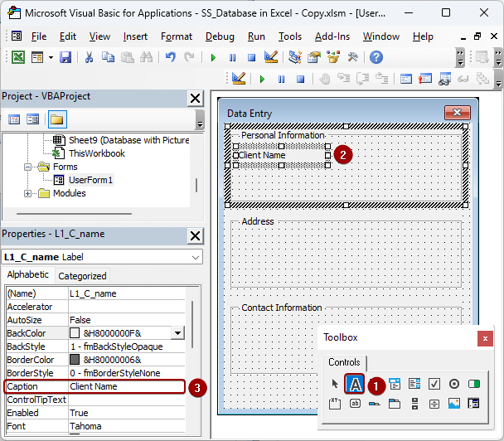This screenshot has width=504, height=441.
Task: Toggle Folders in the Project panel
Action: (x=57, y=119)
